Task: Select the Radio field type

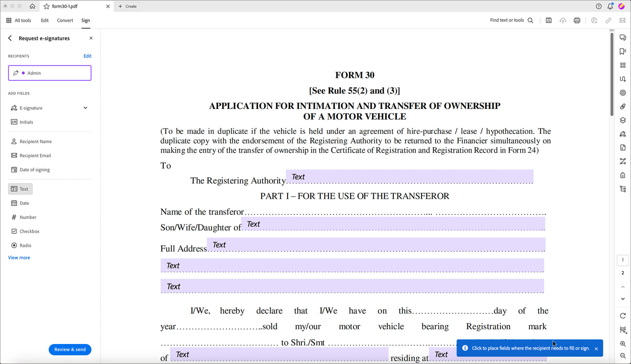Action: pos(25,245)
